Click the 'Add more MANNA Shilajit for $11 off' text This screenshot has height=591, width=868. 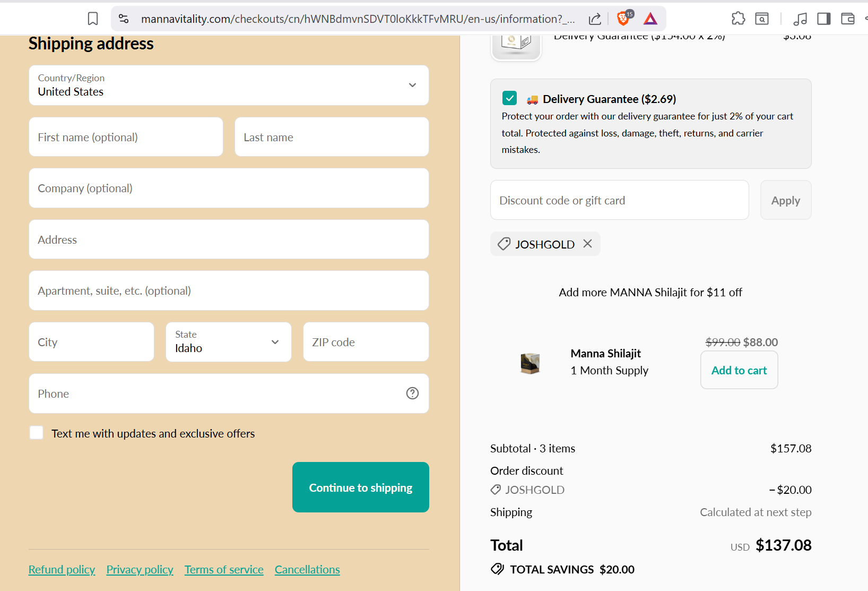click(650, 292)
